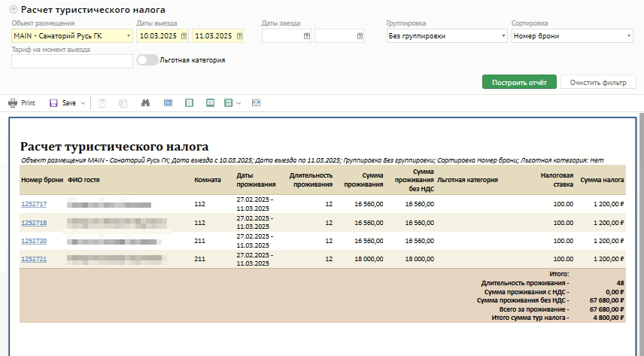Open multi-page view dropdown arrow
The width and height of the screenshot is (644, 356).
coord(238,102)
